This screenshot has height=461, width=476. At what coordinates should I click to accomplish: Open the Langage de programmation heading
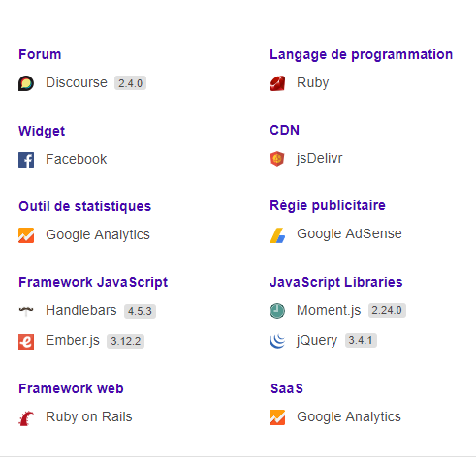pyautogui.click(x=361, y=55)
